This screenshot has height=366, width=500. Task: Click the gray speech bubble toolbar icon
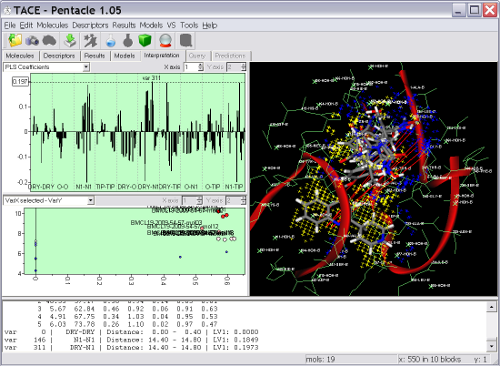click(186, 41)
